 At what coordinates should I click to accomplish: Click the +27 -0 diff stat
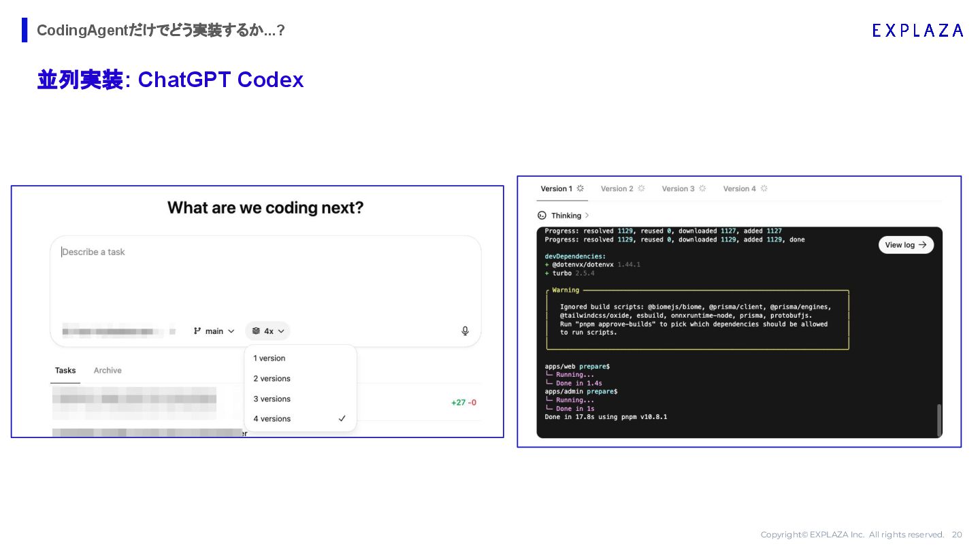click(463, 403)
